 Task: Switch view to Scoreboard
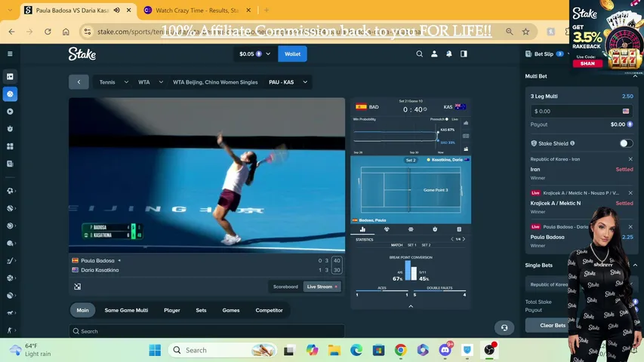point(285,287)
